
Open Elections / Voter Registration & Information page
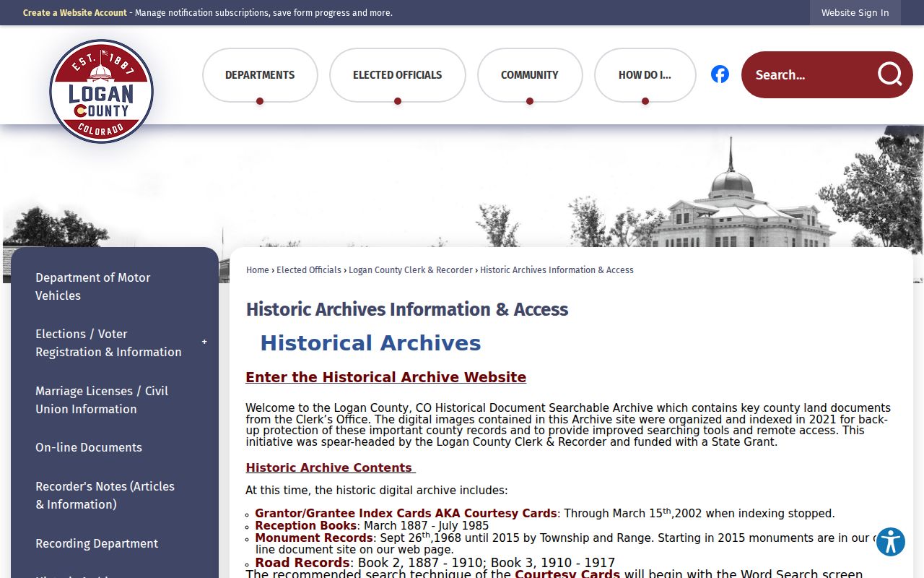pyautogui.click(x=108, y=343)
